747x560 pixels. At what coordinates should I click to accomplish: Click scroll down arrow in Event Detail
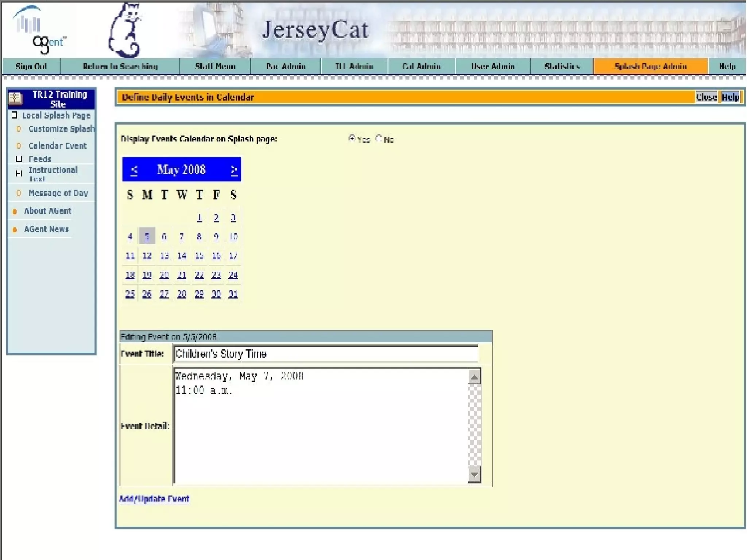(474, 475)
